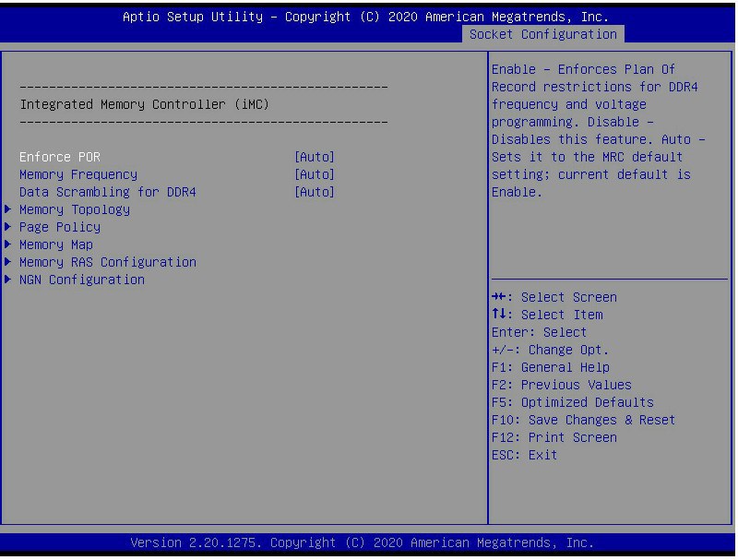Click the Select Screen hint
Screen dimensions: 738x560
(569, 297)
